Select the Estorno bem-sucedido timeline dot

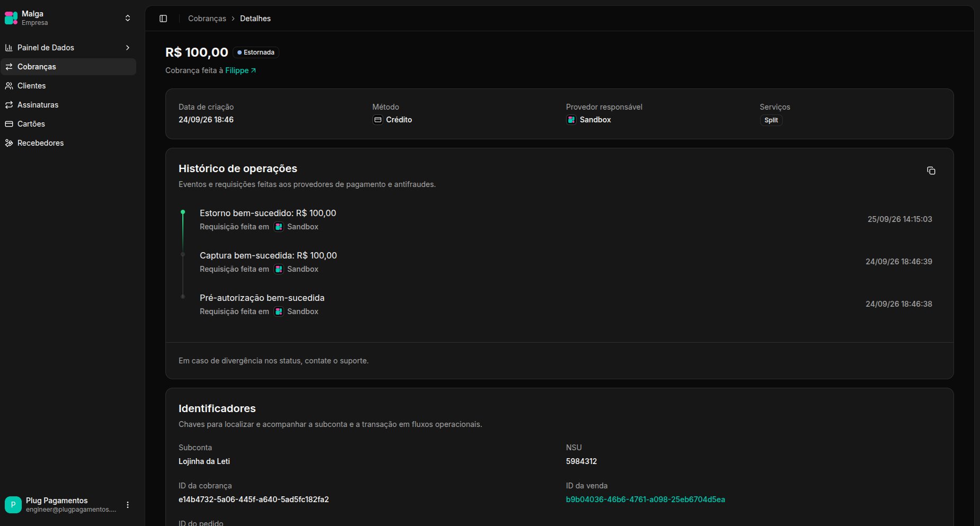coord(183,212)
